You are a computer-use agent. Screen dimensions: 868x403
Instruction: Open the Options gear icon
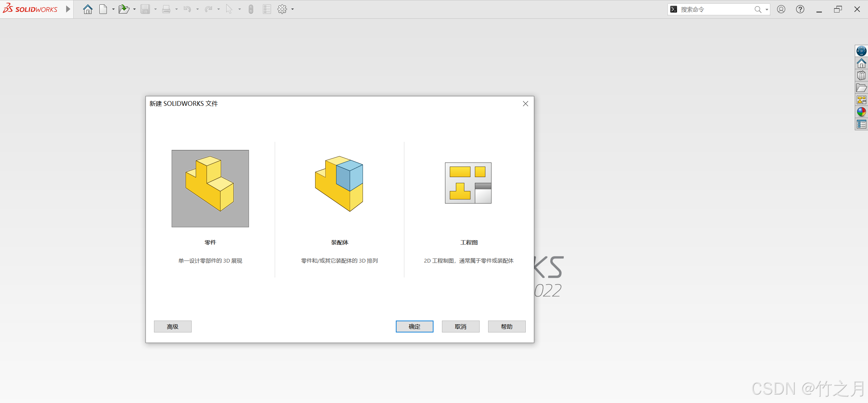(x=282, y=9)
